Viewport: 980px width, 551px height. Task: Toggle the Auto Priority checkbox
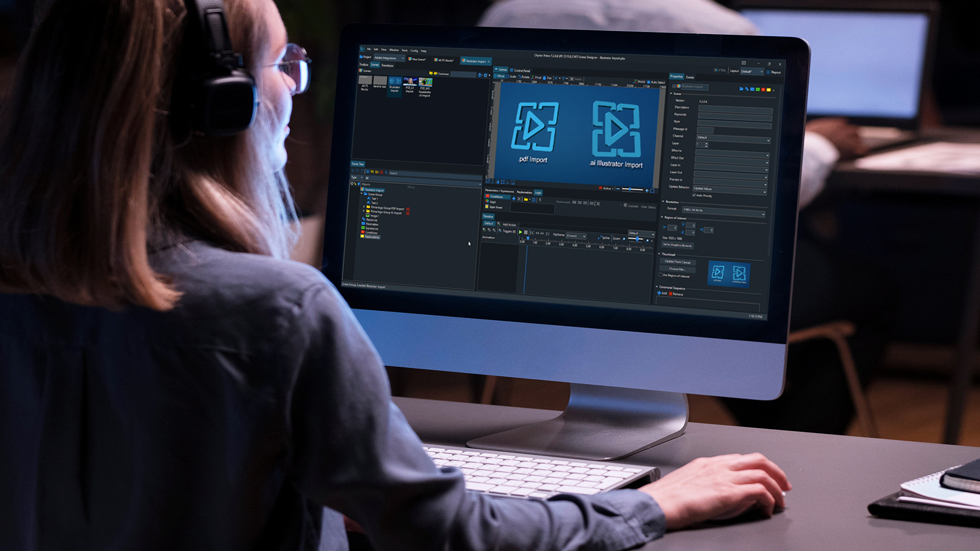[694, 195]
